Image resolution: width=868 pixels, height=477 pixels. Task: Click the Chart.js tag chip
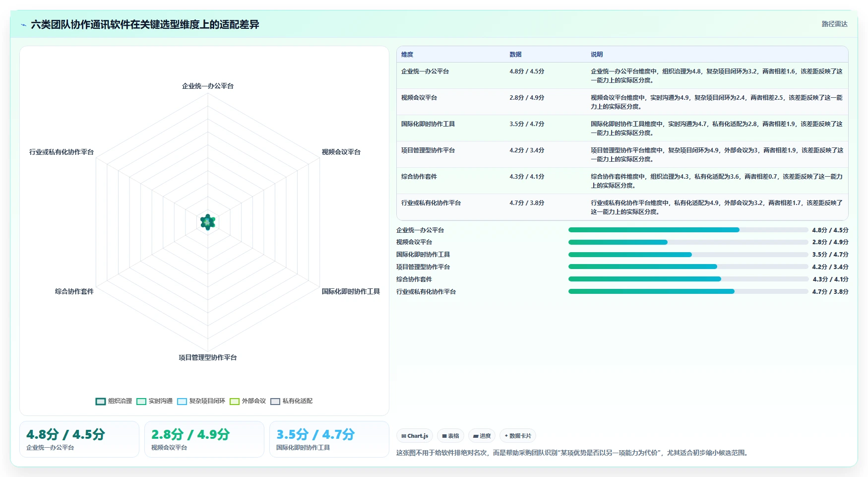(x=415, y=436)
